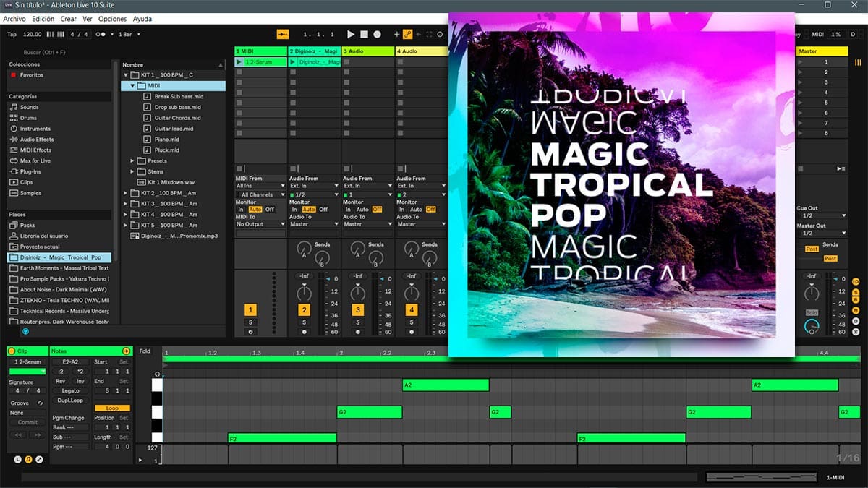Toggle the Automation Arm chain icon
This screenshot has height=488, width=868.
tap(408, 34)
